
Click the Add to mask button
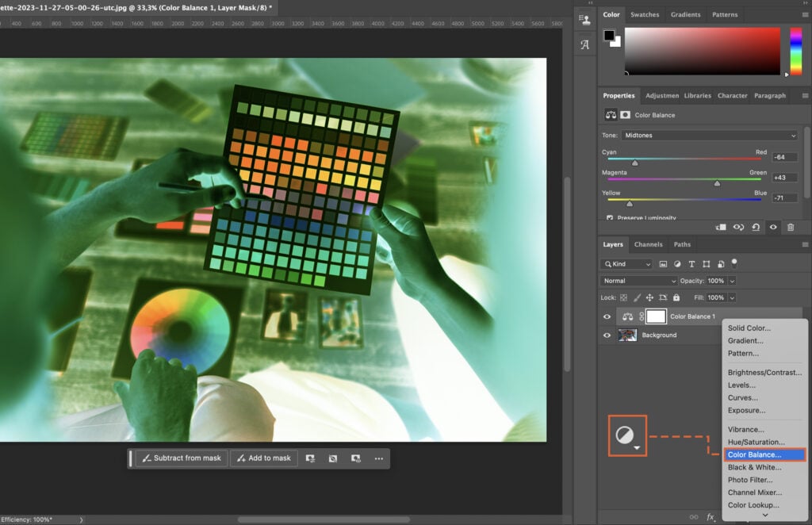tap(263, 458)
